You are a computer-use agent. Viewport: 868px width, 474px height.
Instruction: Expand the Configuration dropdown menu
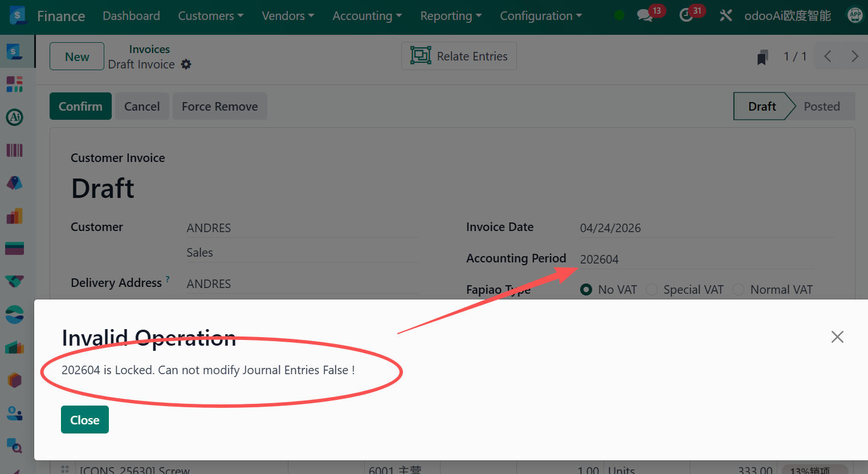pyautogui.click(x=540, y=16)
